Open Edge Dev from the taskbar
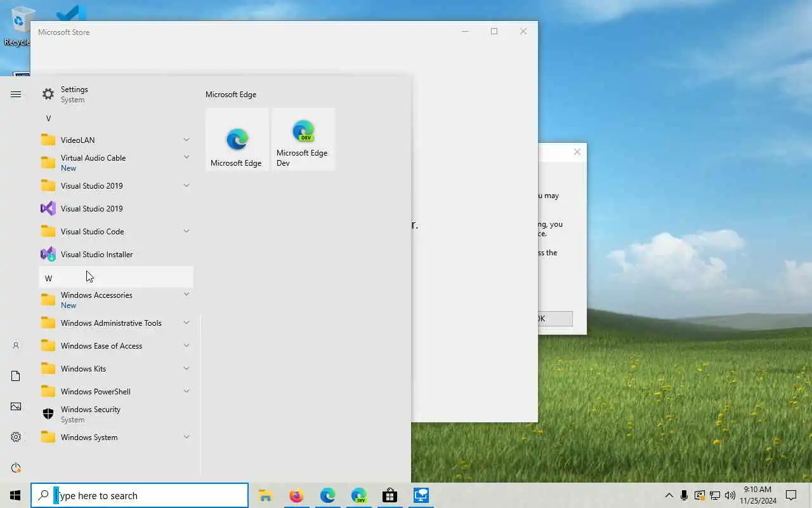Screen dimensions: 812x508 [x=358, y=495]
